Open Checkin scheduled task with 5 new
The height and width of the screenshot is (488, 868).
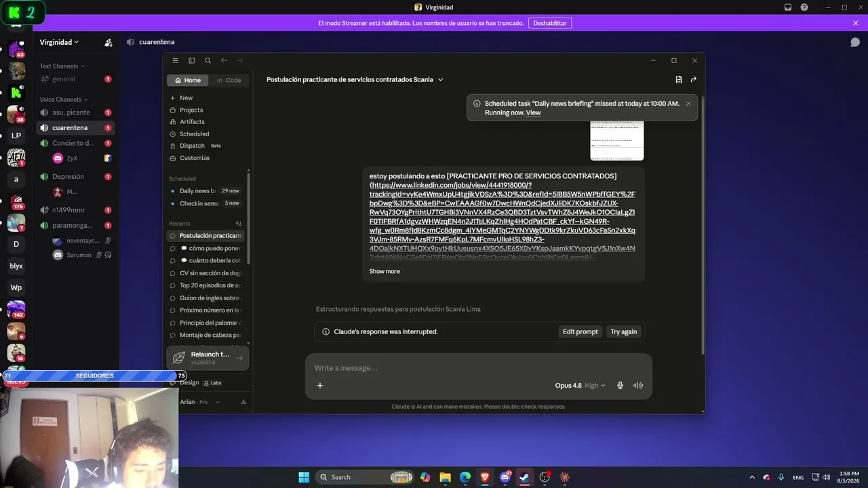205,203
